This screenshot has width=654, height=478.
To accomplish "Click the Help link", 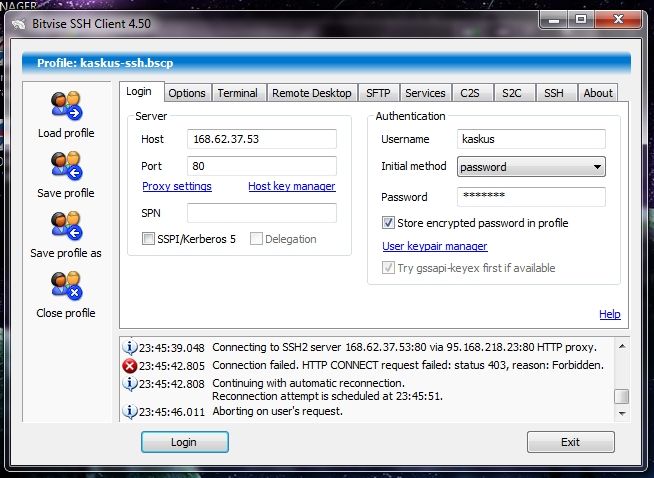I will 610,314.
